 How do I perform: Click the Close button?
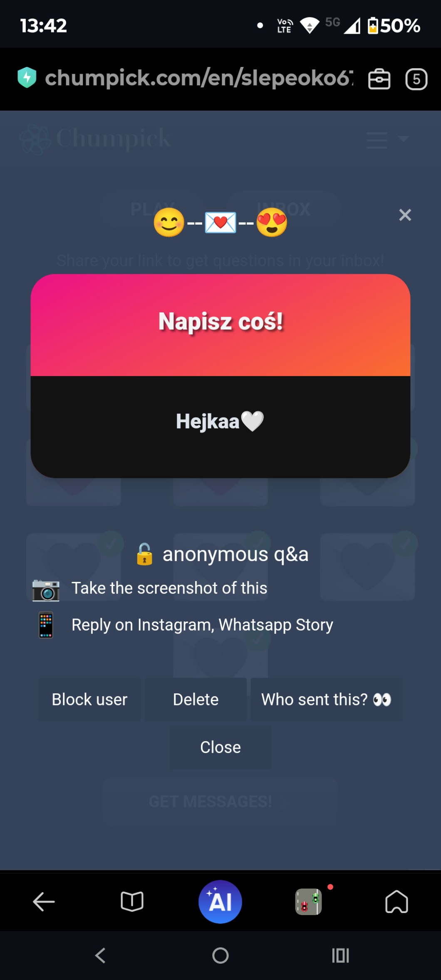pos(220,747)
